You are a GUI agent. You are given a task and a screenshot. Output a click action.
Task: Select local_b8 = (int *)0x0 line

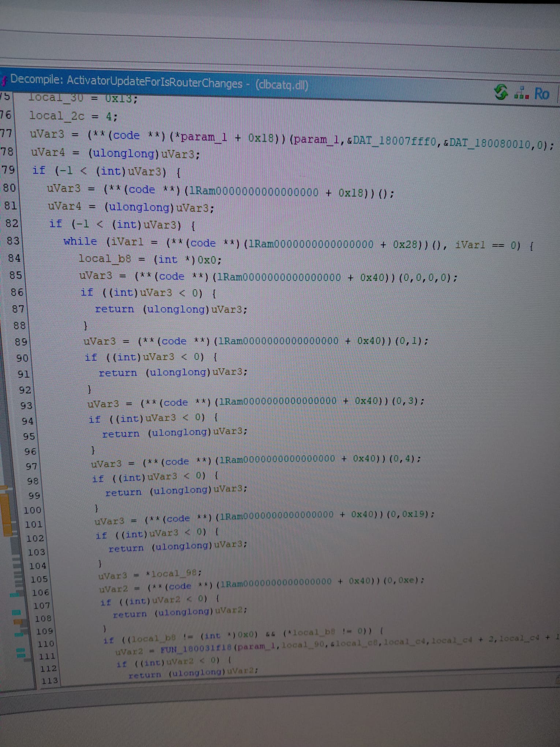pyautogui.click(x=150, y=259)
